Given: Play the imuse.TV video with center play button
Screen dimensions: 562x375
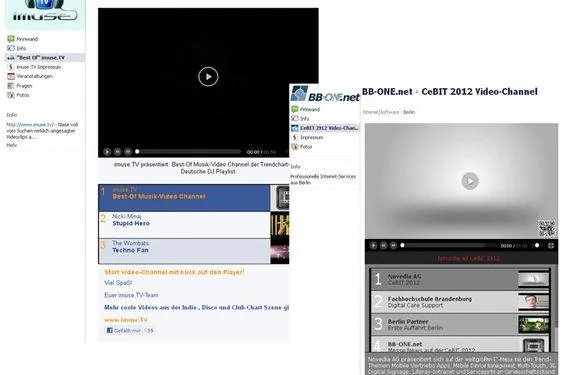Looking at the screenshot, I should tap(208, 76).
